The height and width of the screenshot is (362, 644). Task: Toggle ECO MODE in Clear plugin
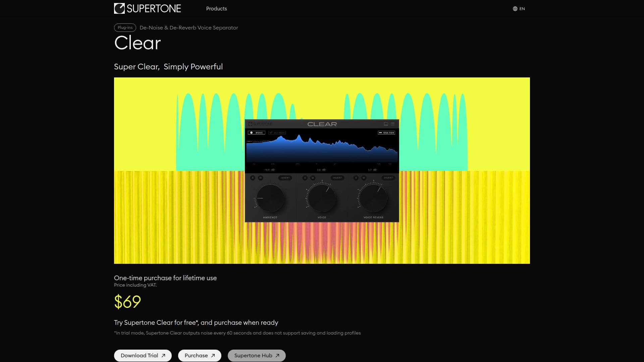(x=277, y=133)
